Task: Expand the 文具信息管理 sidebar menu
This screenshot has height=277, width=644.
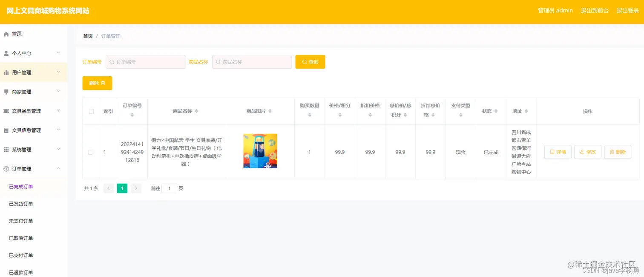Action: pyautogui.click(x=58, y=130)
